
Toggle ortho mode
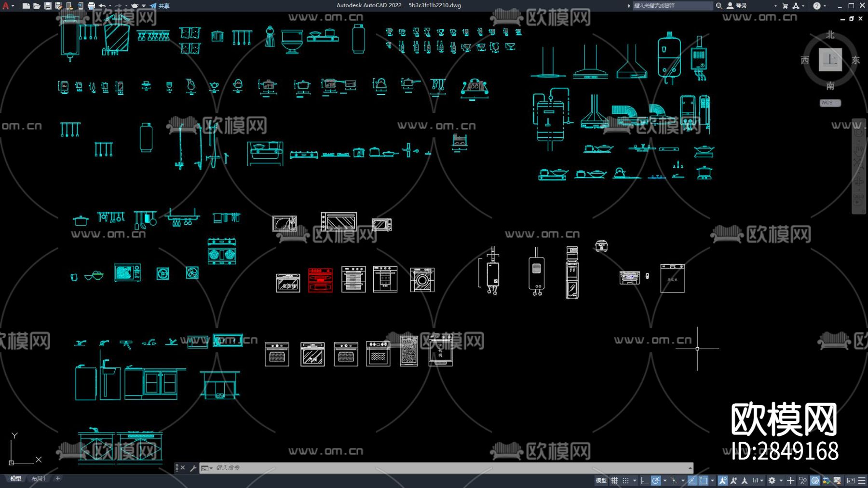[x=645, y=481]
